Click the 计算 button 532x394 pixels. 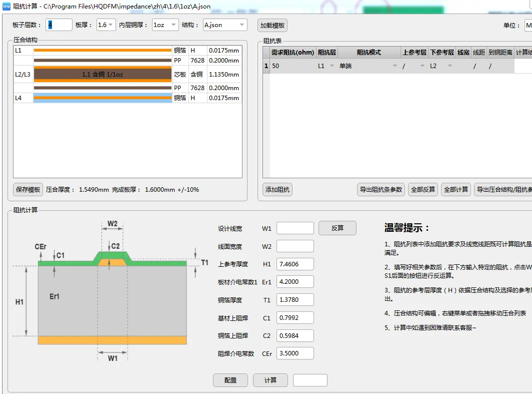(x=270, y=380)
